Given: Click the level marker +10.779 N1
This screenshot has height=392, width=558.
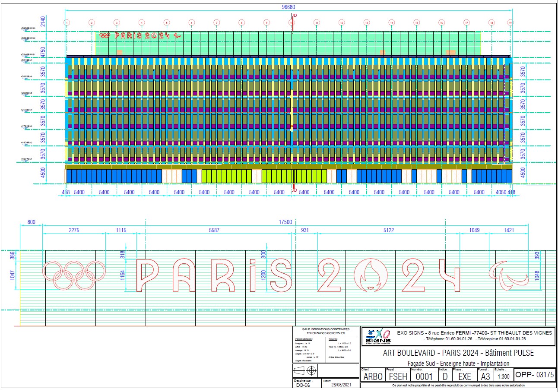Looking at the screenshot, I should click(x=26, y=159).
